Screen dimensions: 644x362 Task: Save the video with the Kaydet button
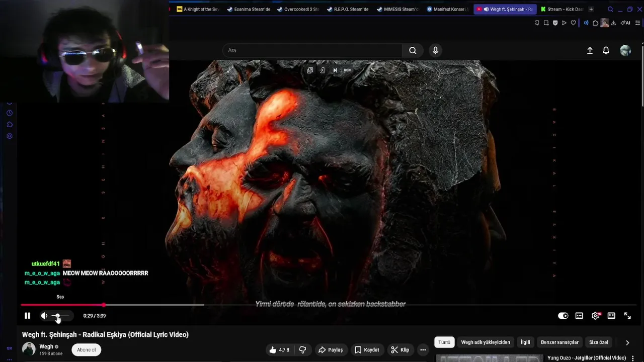coord(367,350)
